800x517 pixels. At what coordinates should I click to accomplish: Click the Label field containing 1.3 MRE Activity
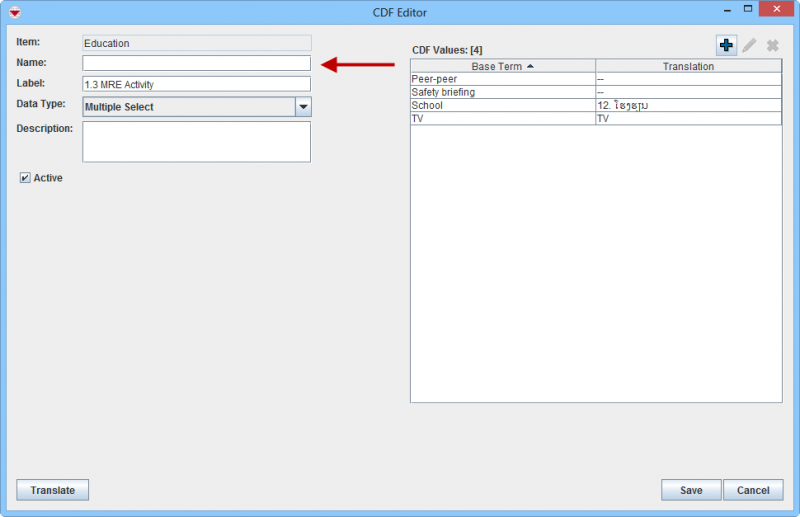[197, 84]
